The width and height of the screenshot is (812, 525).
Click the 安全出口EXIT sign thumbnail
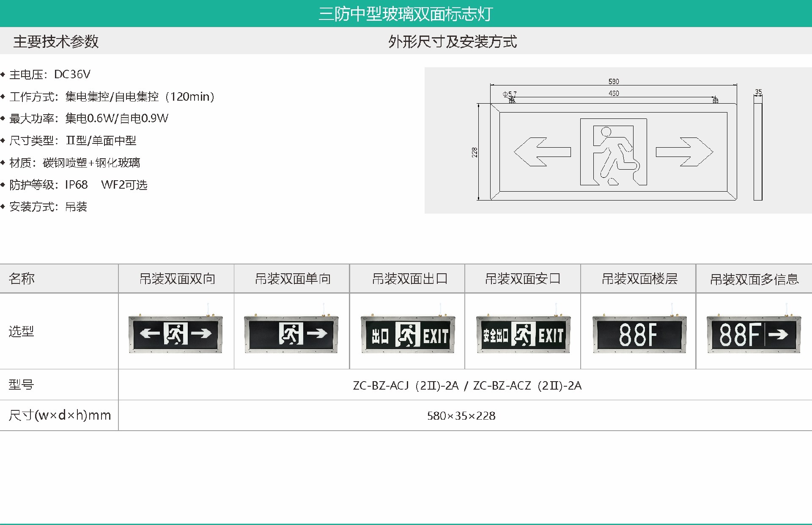point(522,333)
